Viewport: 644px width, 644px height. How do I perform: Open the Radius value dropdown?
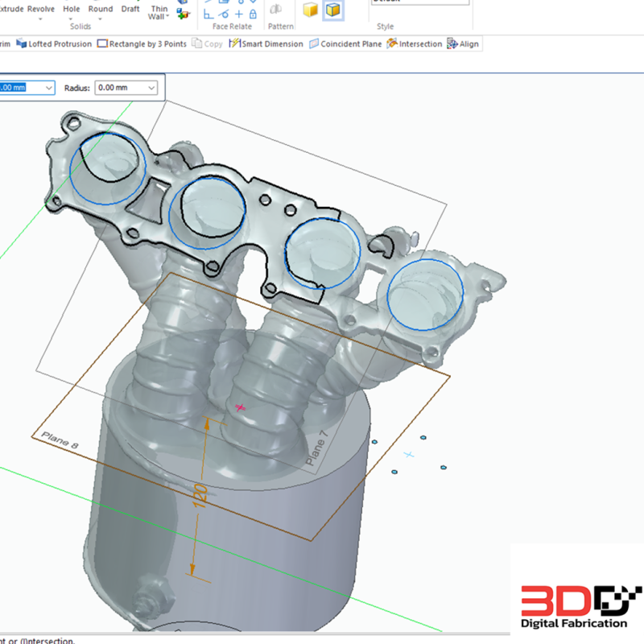151,87
